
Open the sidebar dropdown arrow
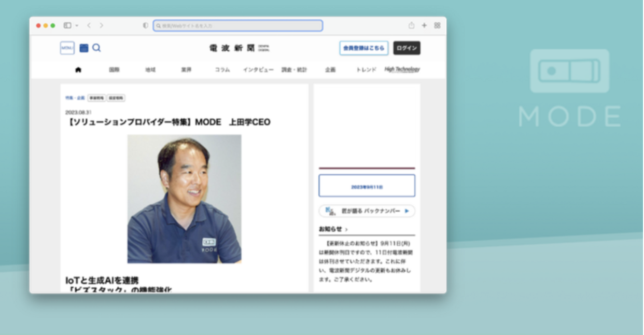[x=77, y=25]
